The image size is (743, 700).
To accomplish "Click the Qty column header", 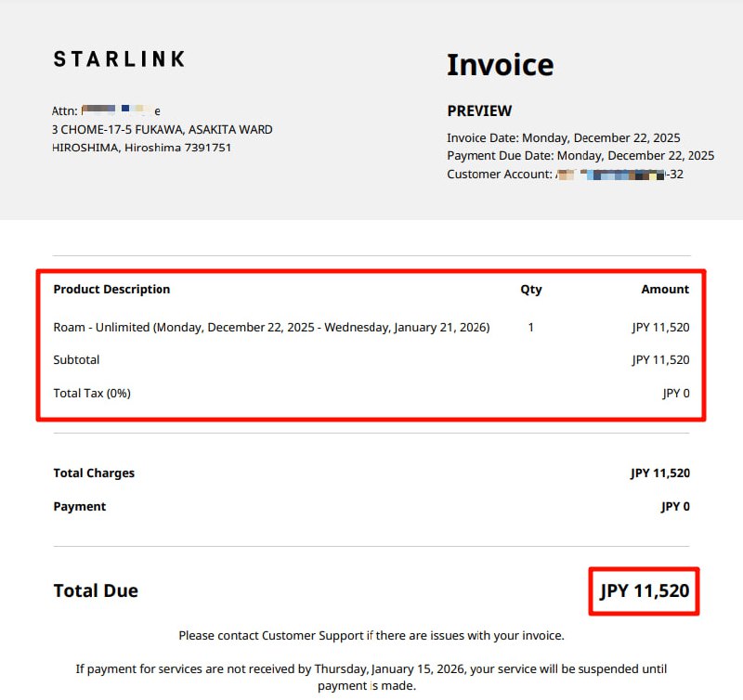I will [530, 289].
